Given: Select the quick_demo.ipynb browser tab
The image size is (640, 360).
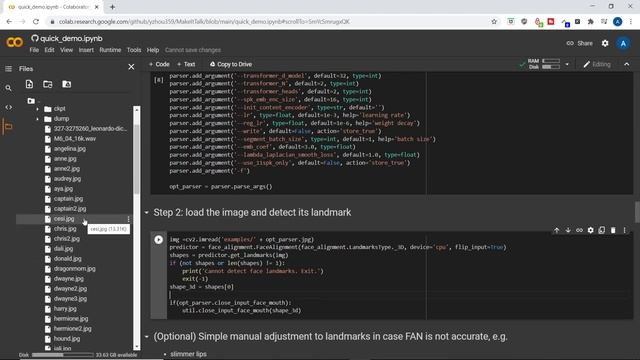Looking at the screenshot, I should 53,7.
